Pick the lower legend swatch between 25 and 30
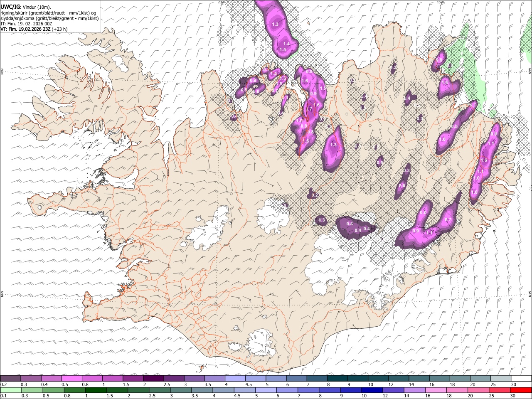 [500, 390]
